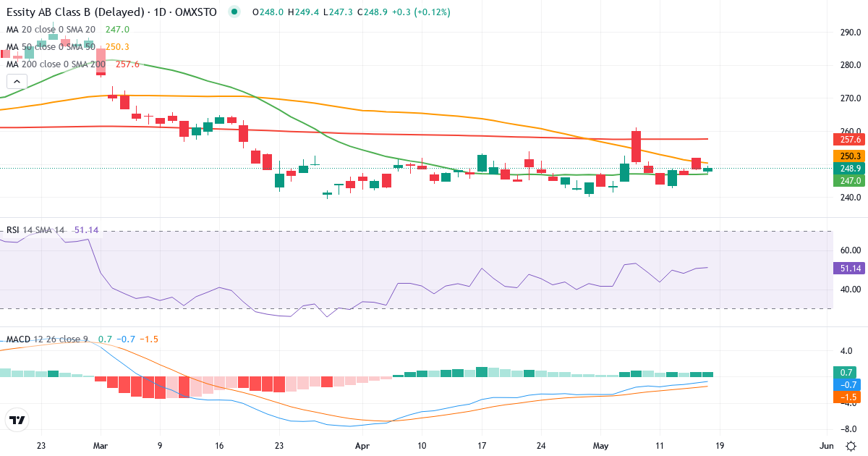This screenshot has width=868, height=456.
Task: Click the MACD -8.0 axis label
Action: click(850, 428)
